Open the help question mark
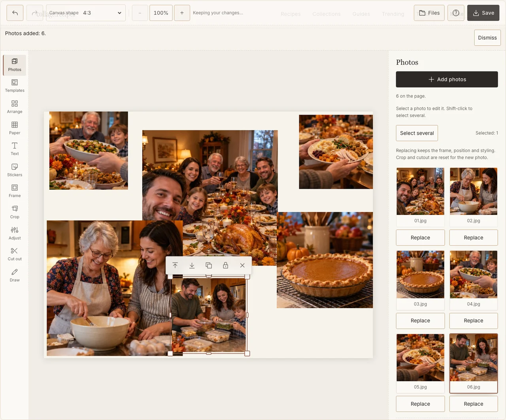 [x=456, y=13]
